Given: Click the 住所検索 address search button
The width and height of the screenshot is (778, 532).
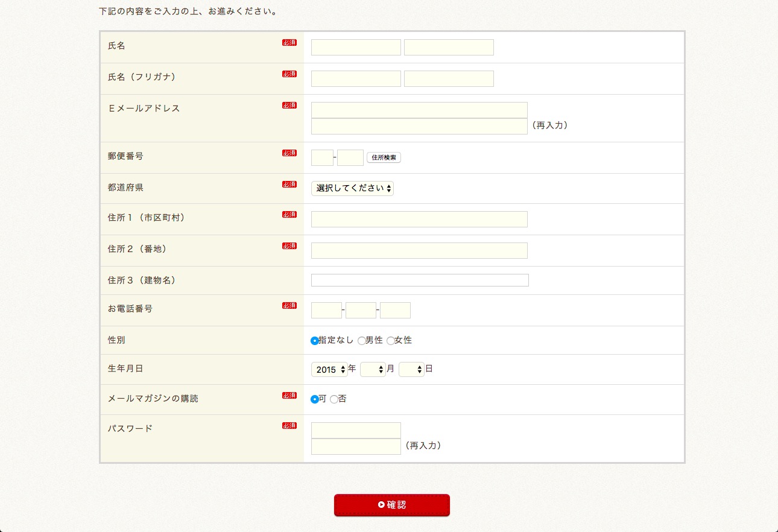Looking at the screenshot, I should [384, 157].
